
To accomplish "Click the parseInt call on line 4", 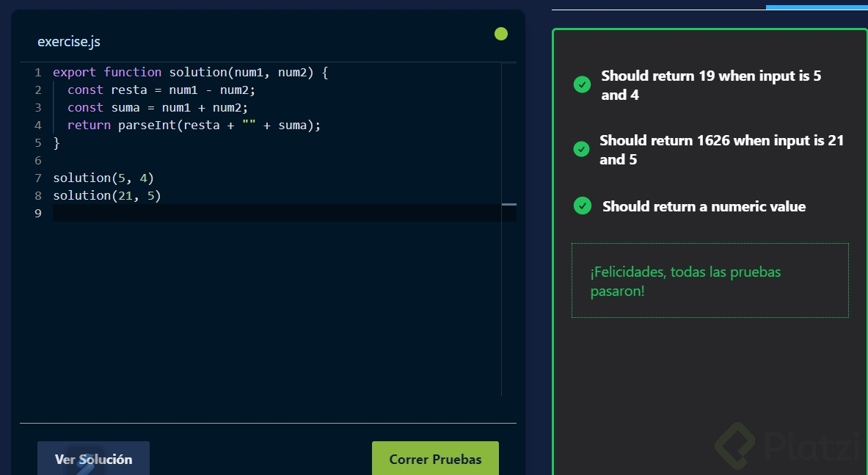I will tap(146, 125).
